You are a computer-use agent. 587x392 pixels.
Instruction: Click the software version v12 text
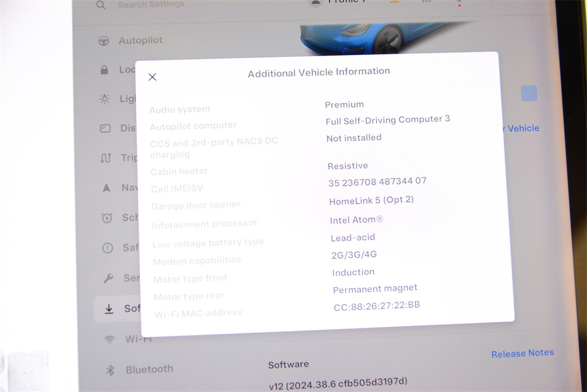click(x=338, y=383)
